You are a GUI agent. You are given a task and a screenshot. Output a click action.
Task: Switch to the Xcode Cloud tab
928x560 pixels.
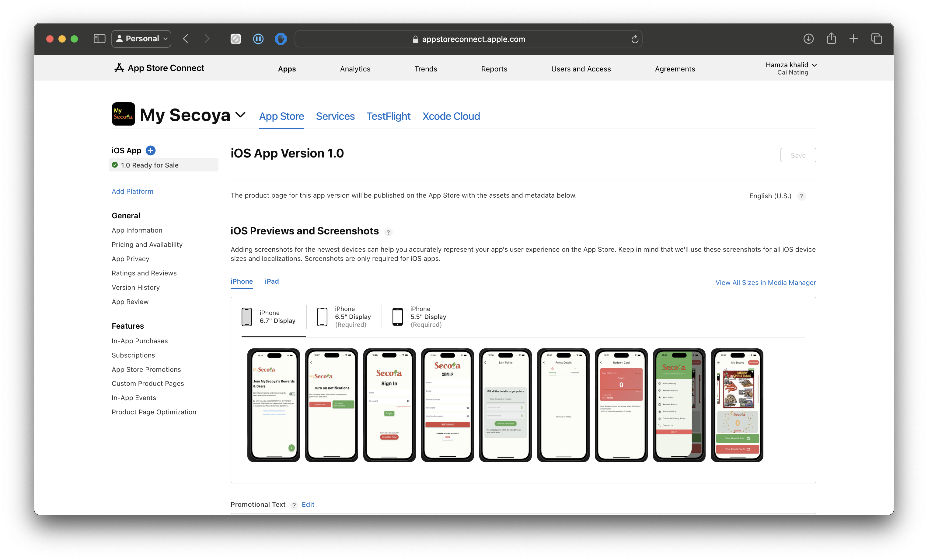pos(451,116)
